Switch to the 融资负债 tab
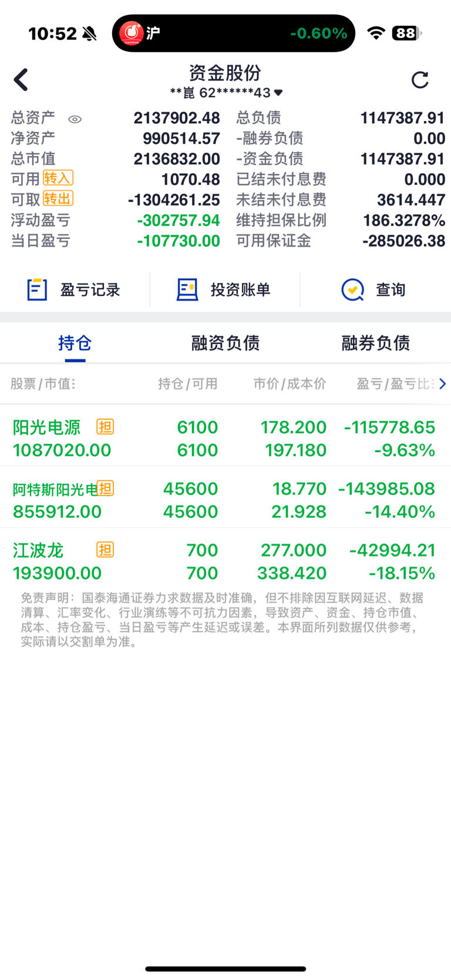The width and height of the screenshot is (451, 980). point(225,343)
